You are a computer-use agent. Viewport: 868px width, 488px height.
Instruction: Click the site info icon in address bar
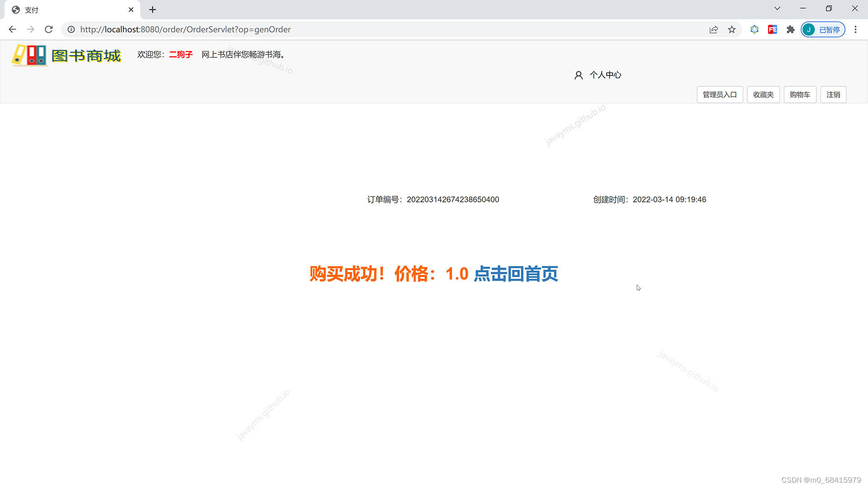(71, 29)
